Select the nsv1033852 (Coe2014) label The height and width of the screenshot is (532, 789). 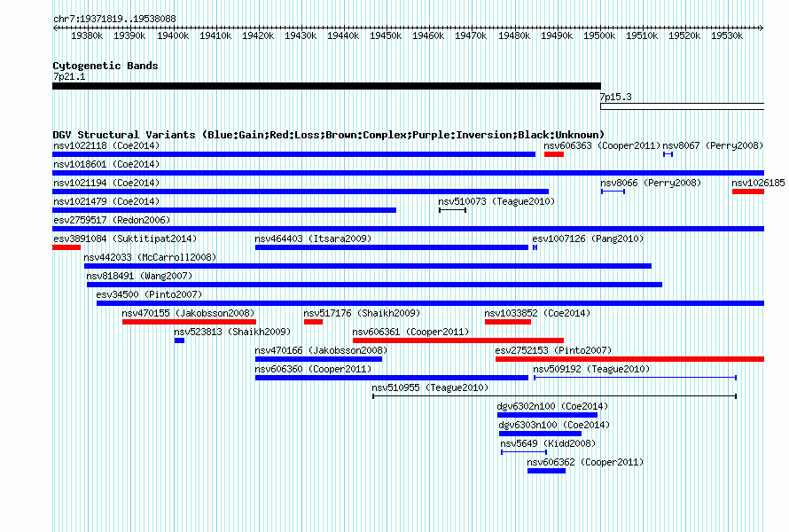537,313
